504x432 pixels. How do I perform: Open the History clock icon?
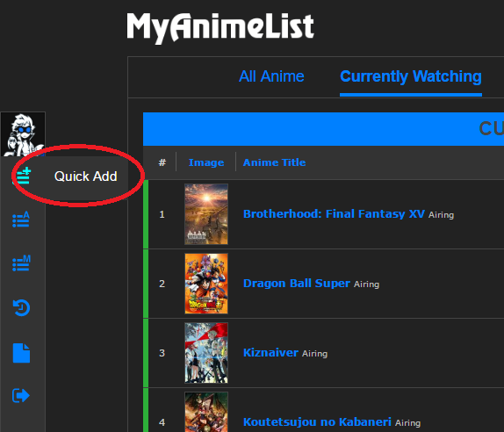click(21, 307)
